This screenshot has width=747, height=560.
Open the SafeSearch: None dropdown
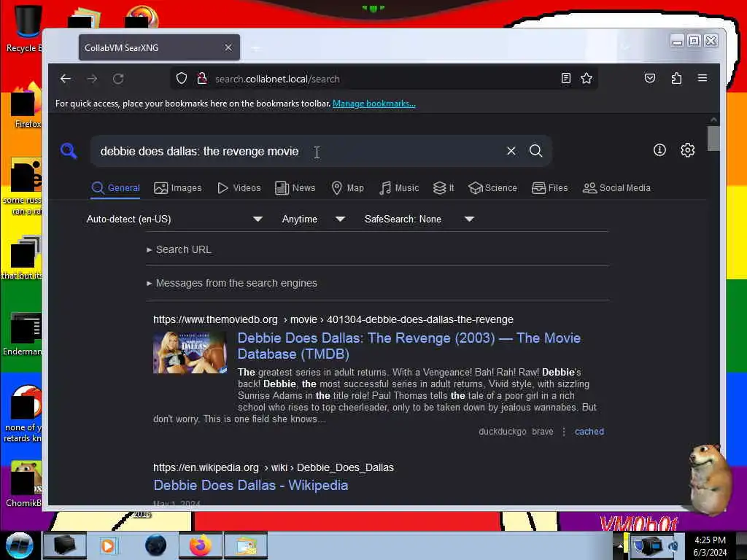click(419, 219)
